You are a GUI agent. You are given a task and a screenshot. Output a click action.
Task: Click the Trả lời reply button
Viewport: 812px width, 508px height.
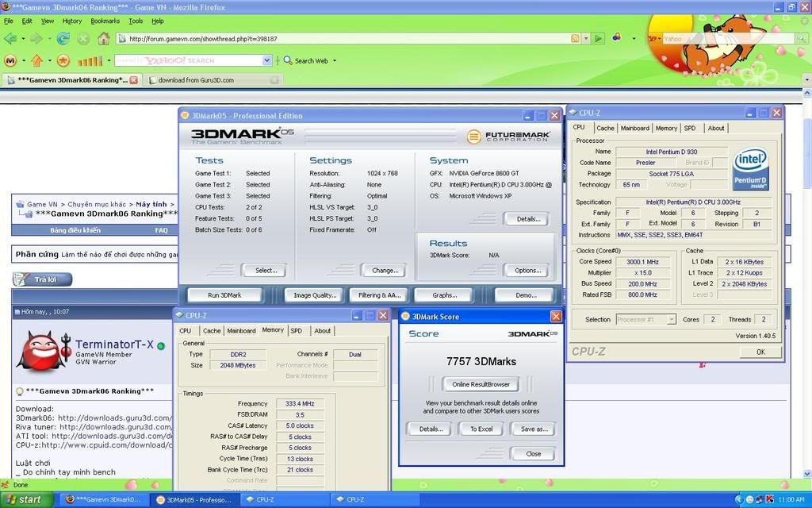(x=43, y=279)
